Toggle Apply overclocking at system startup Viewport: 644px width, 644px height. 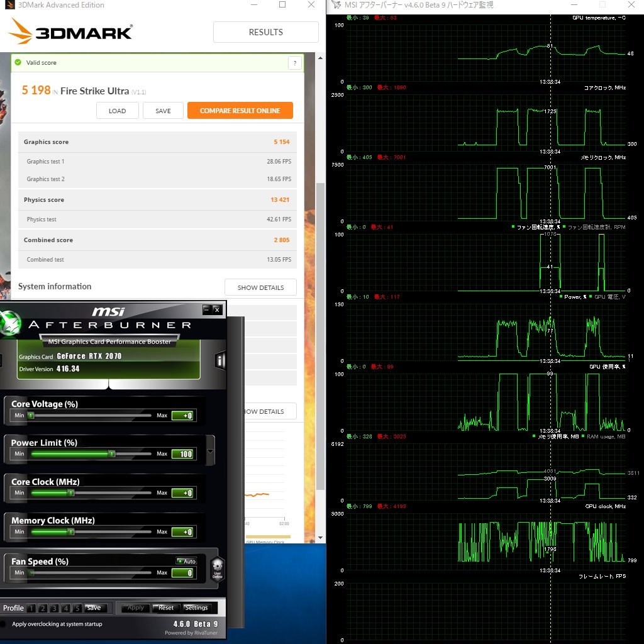3,624
